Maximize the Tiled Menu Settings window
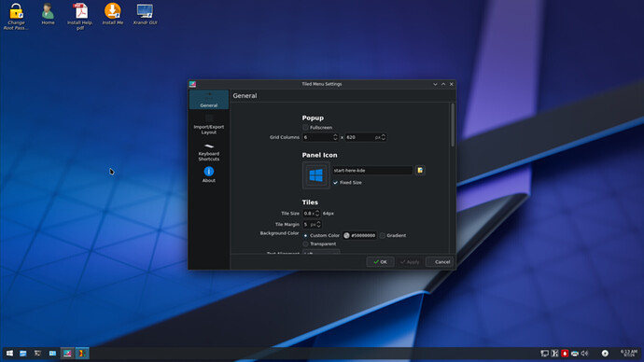Image resolution: width=644 pixels, height=362 pixels. [443, 84]
